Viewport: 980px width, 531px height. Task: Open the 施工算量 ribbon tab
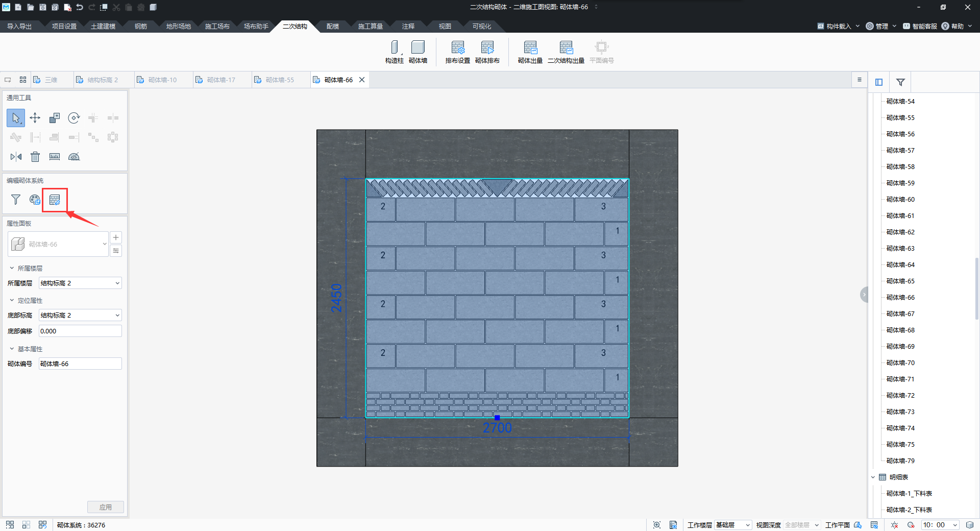pyautogui.click(x=371, y=26)
